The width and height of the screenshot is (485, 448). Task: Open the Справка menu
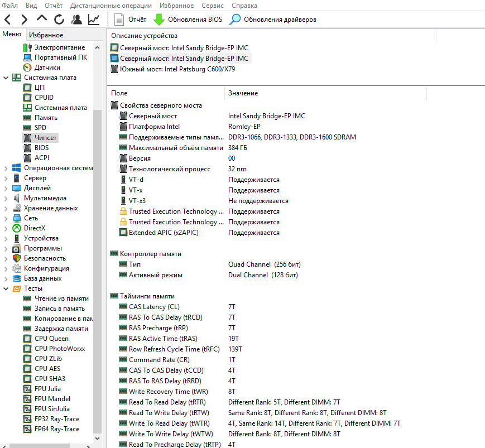[244, 6]
